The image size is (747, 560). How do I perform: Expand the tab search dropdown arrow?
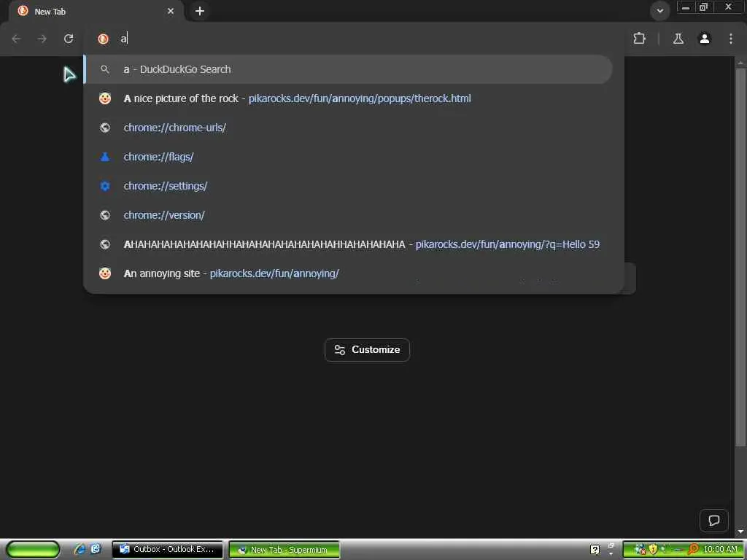[659, 11]
